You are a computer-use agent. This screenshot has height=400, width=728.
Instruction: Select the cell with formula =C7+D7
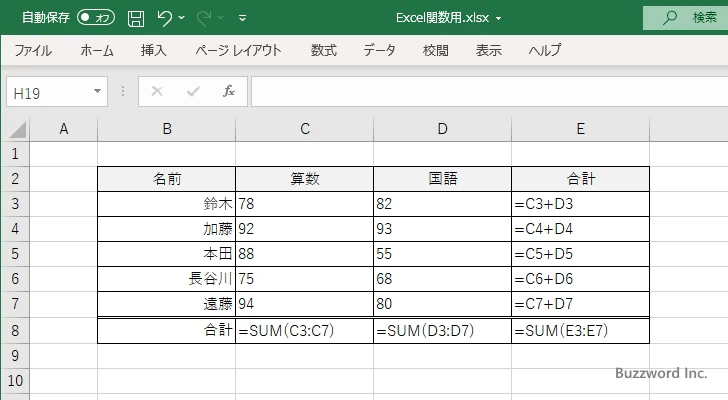click(580, 304)
